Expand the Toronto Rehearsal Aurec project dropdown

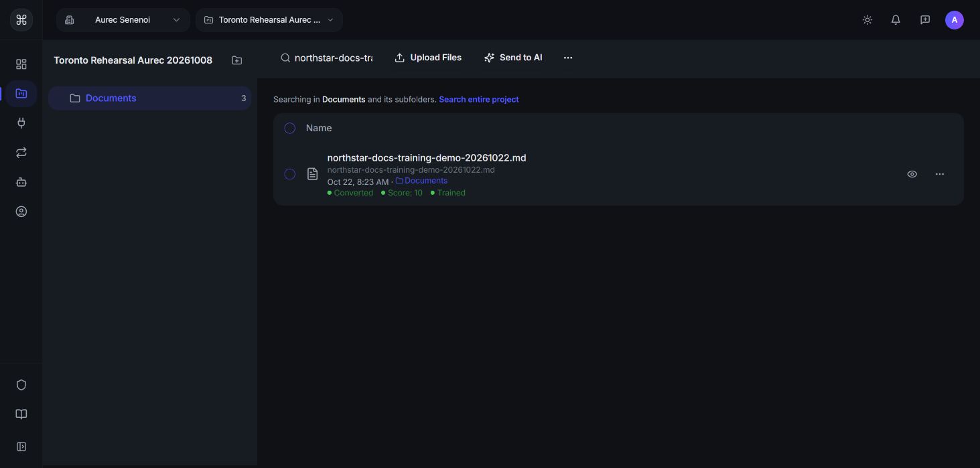(x=269, y=20)
